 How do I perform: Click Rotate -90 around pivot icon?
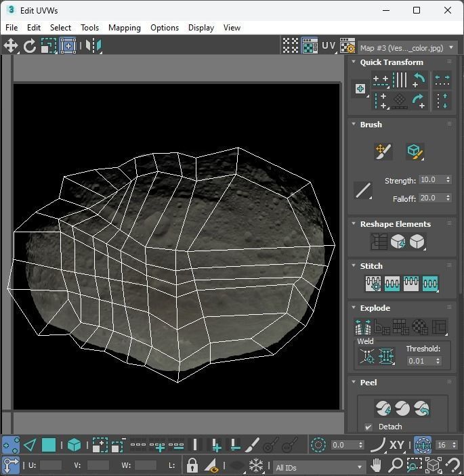click(419, 80)
